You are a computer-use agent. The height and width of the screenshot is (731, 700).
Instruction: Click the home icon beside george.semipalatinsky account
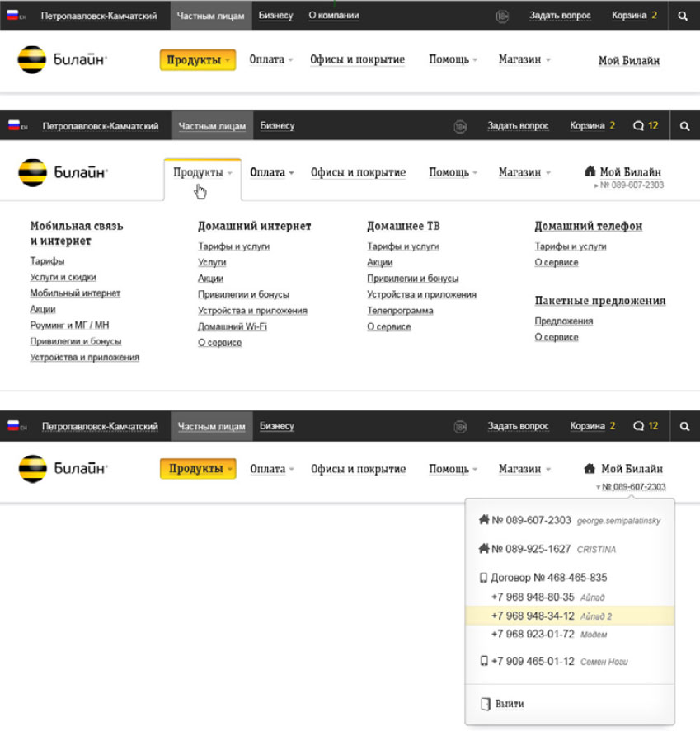pyautogui.click(x=484, y=520)
